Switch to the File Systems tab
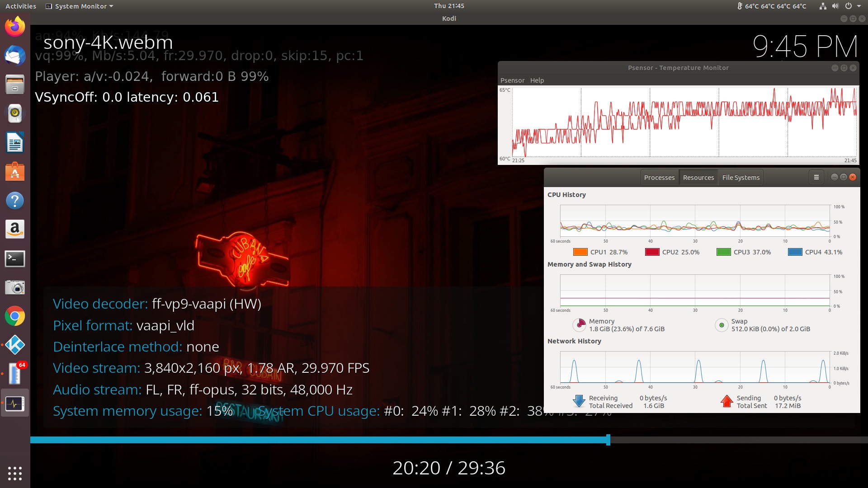 click(x=741, y=178)
